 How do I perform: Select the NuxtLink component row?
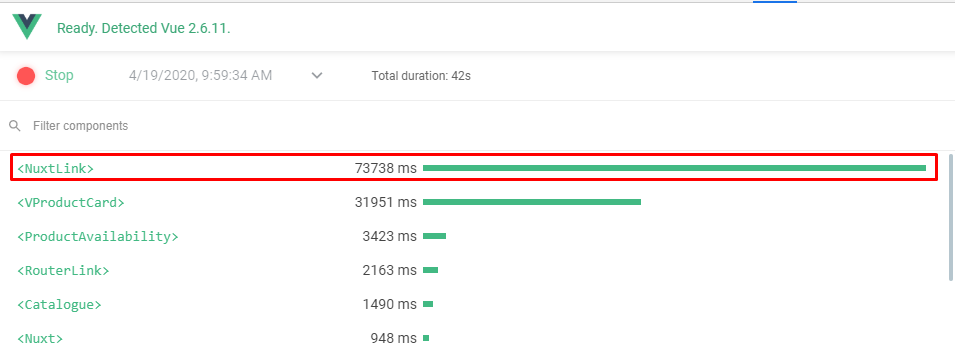(473, 168)
